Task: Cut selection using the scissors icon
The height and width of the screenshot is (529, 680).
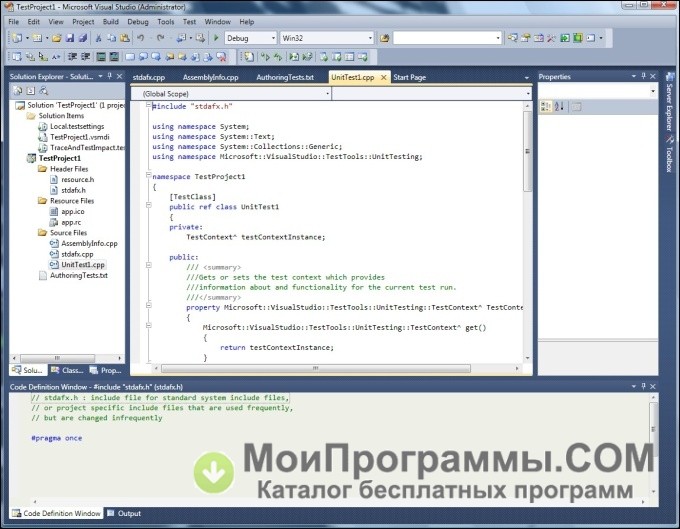Action: click(98, 38)
